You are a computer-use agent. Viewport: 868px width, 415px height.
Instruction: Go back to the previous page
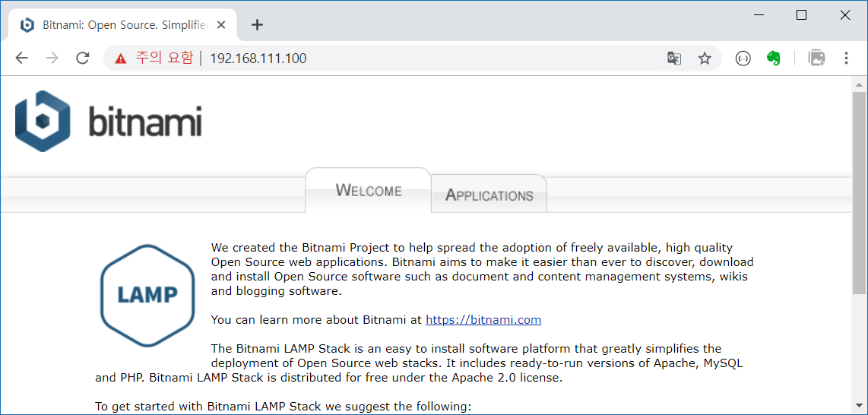(21, 58)
